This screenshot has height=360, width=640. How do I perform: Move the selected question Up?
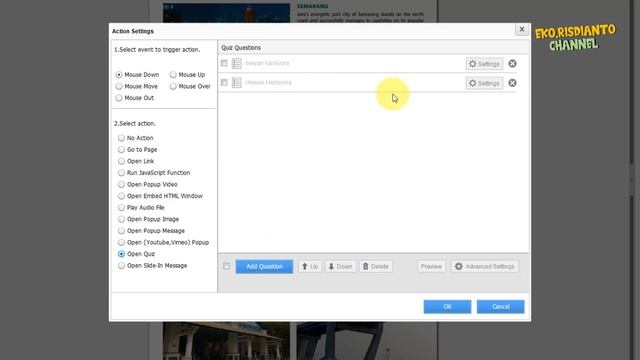[310, 267]
